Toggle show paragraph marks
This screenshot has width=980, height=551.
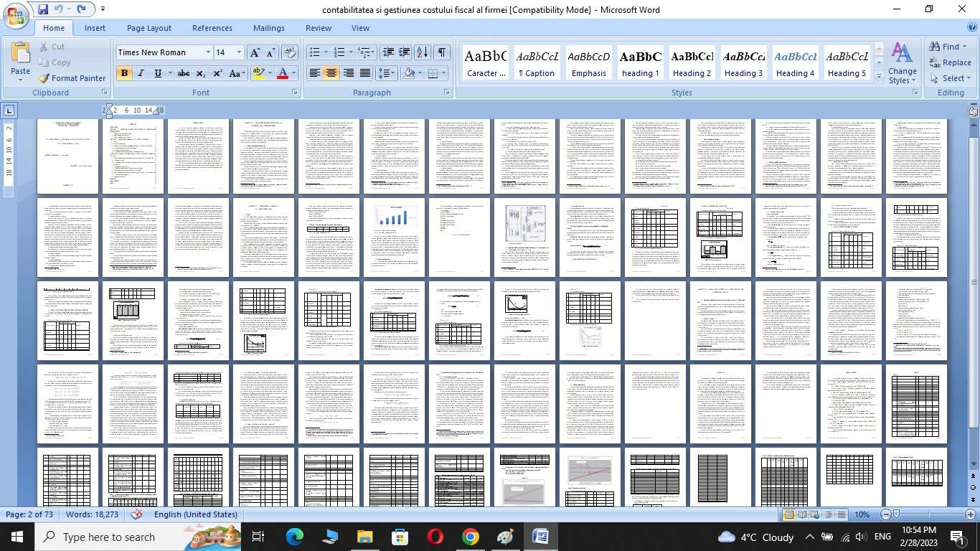pos(442,52)
